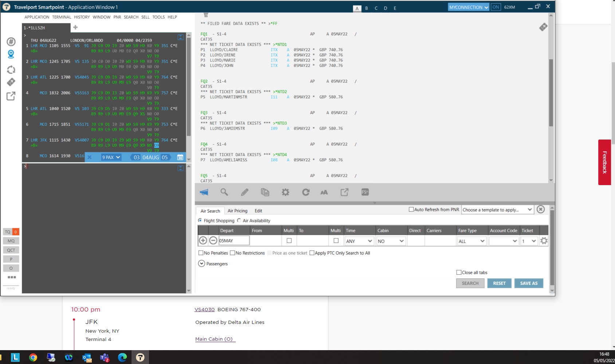Select the Flight Shopping radio button
The width and height of the screenshot is (615, 364).
[200, 220]
